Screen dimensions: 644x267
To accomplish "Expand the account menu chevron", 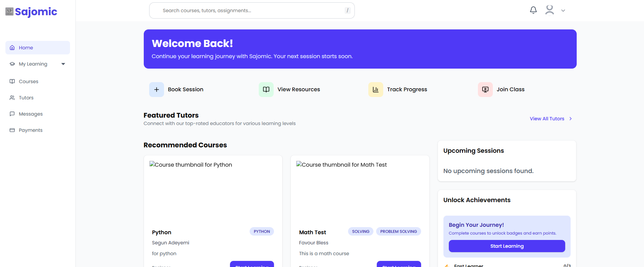I will click(563, 10).
